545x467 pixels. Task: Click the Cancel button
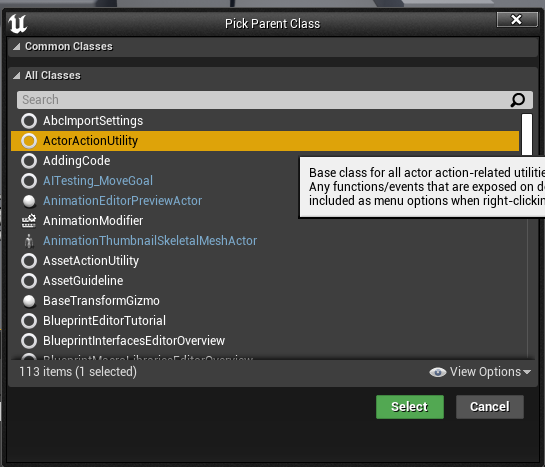coord(490,407)
